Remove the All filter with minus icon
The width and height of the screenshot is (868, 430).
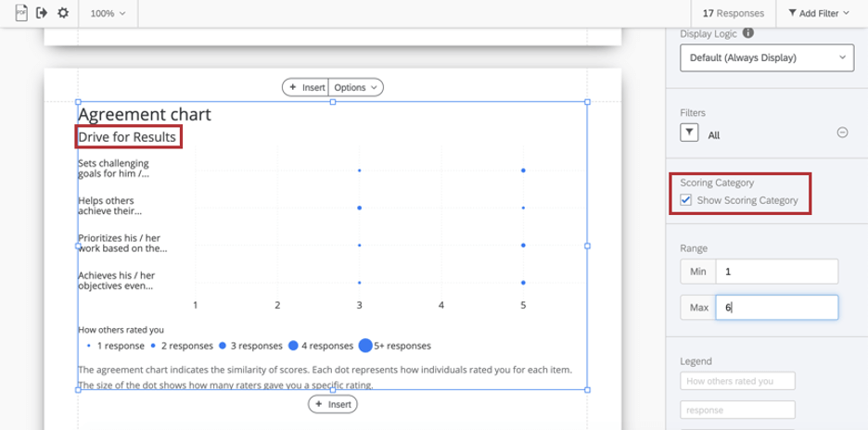(x=842, y=133)
